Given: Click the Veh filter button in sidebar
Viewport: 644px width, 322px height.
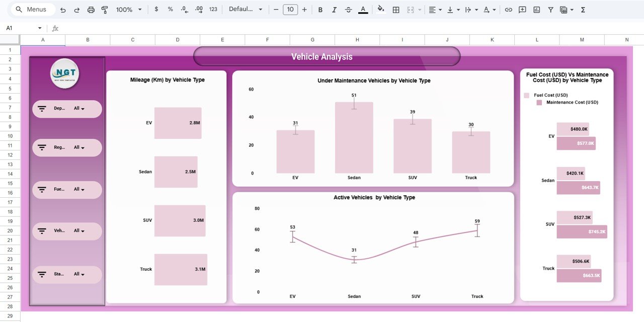Looking at the screenshot, I should click(x=67, y=230).
